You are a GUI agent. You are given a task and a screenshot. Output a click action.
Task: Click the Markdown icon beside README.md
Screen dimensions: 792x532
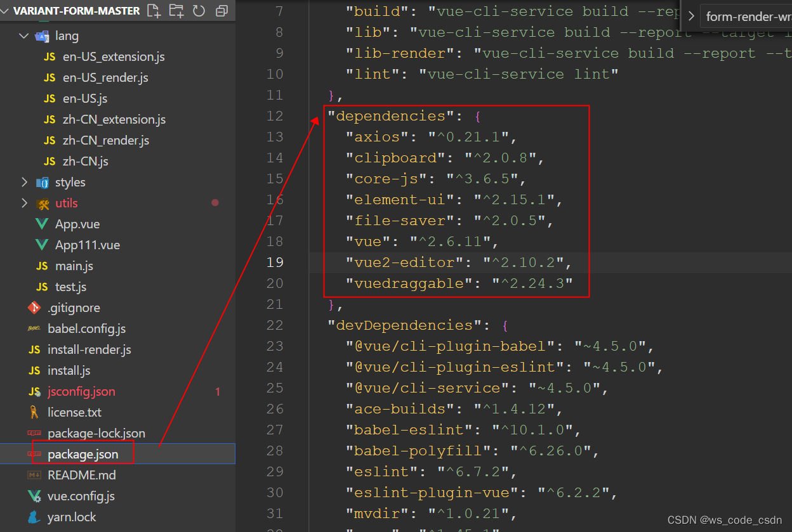click(35, 475)
